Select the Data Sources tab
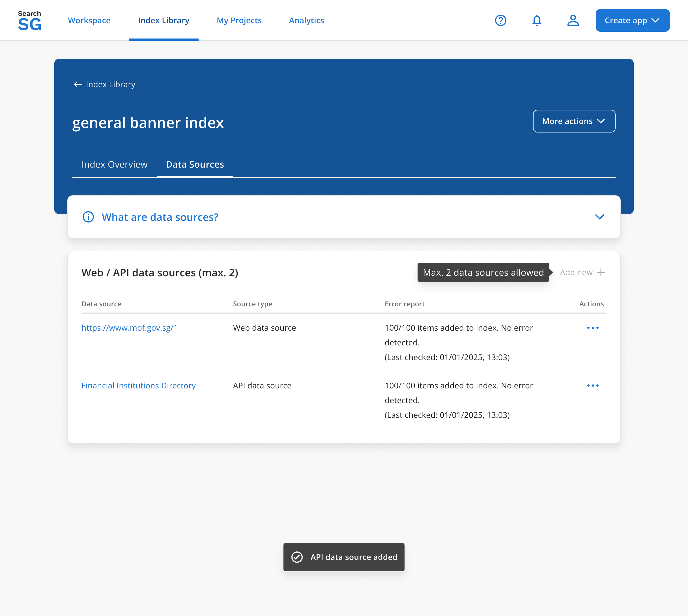 coord(195,164)
